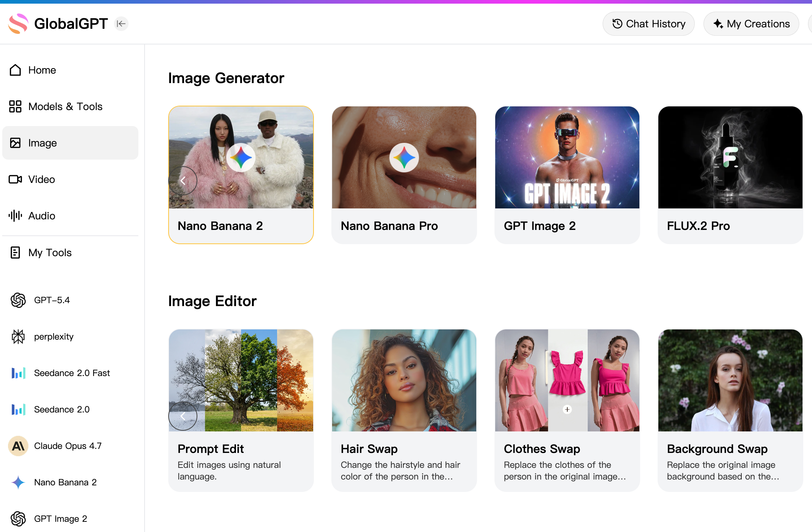Open the Chat History button
The height and width of the screenshot is (532, 812).
(x=648, y=24)
